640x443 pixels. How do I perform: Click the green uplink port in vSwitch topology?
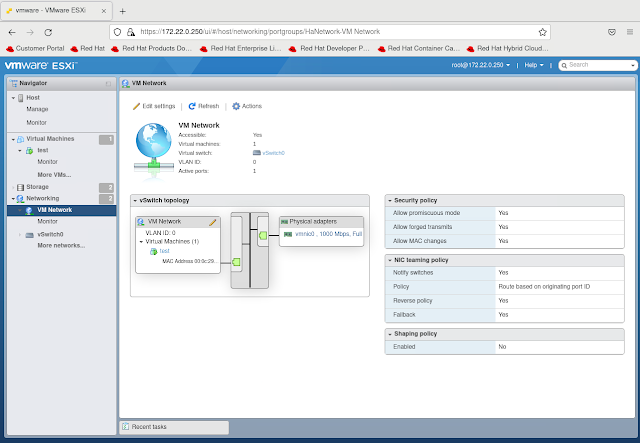pyautogui.click(x=263, y=235)
